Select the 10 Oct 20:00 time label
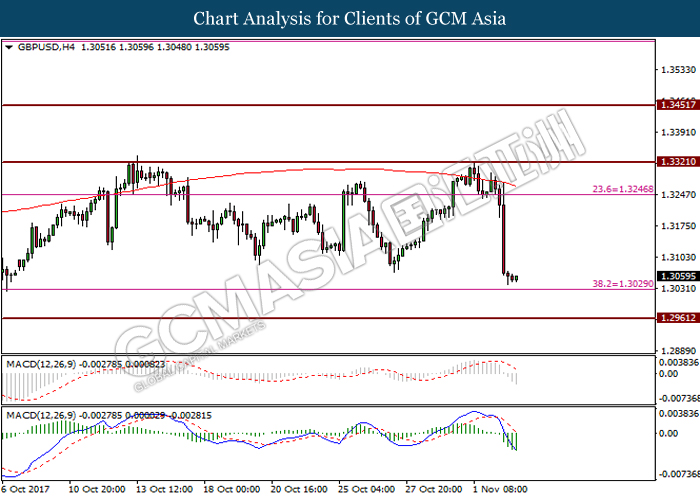 pyautogui.click(x=96, y=489)
